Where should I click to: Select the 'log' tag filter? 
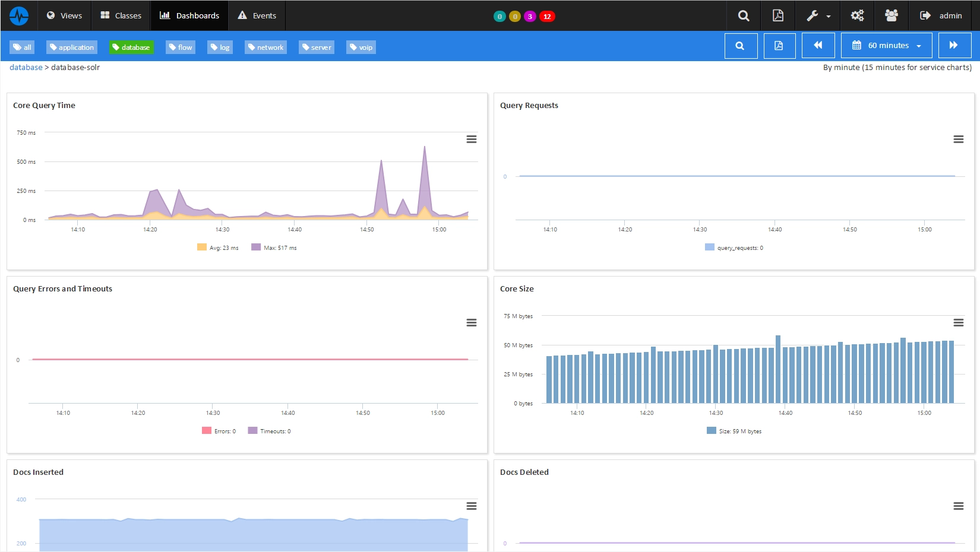(220, 47)
